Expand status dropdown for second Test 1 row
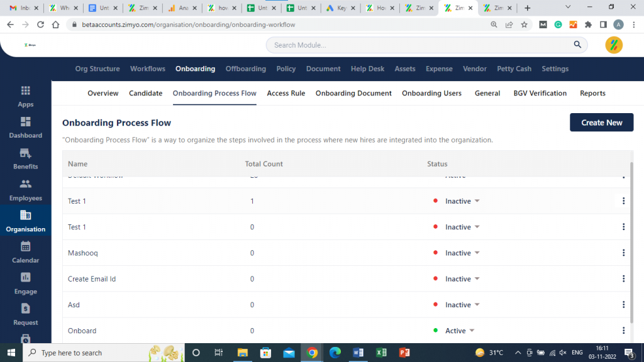Viewport: 644px width, 362px height. click(x=477, y=227)
